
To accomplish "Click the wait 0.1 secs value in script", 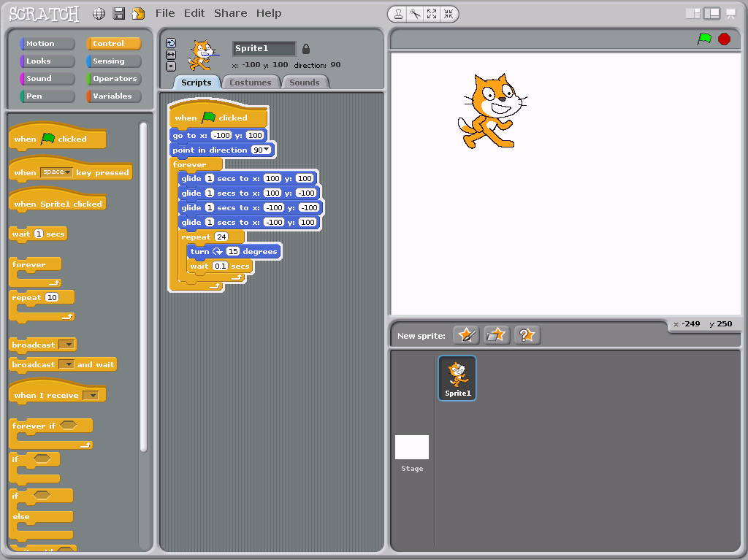I will pos(220,266).
